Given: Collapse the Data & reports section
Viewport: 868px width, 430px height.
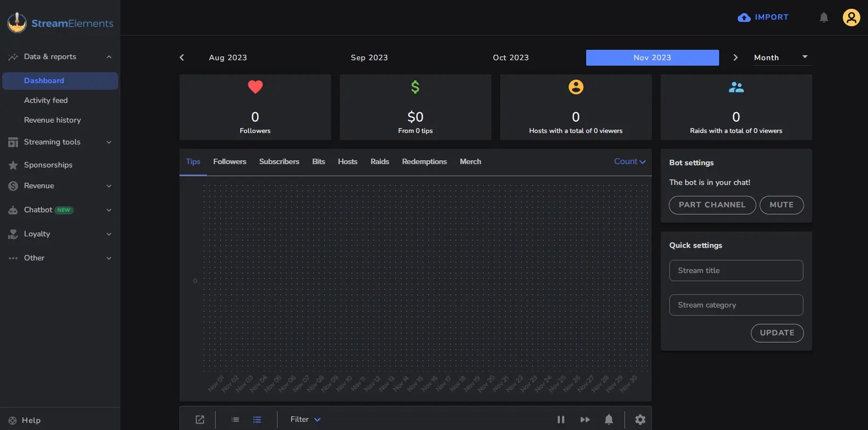Looking at the screenshot, I should click(109, 57).
